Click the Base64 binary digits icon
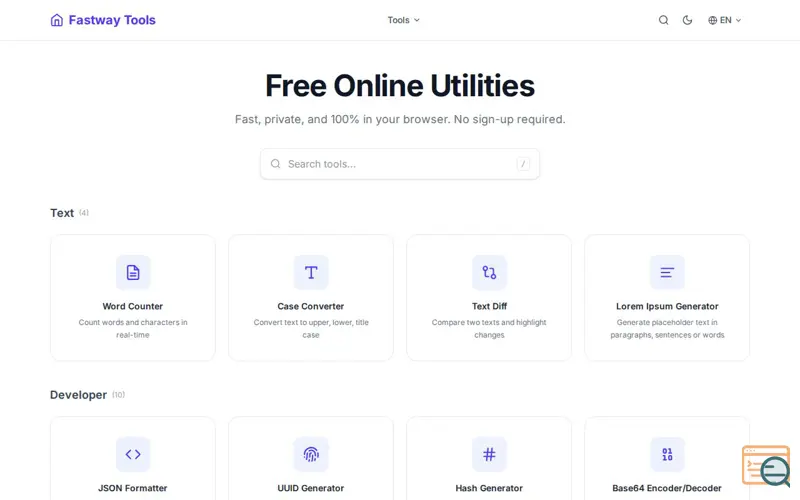The width and height of the screenshot is (800, 500). pos(667,454)
